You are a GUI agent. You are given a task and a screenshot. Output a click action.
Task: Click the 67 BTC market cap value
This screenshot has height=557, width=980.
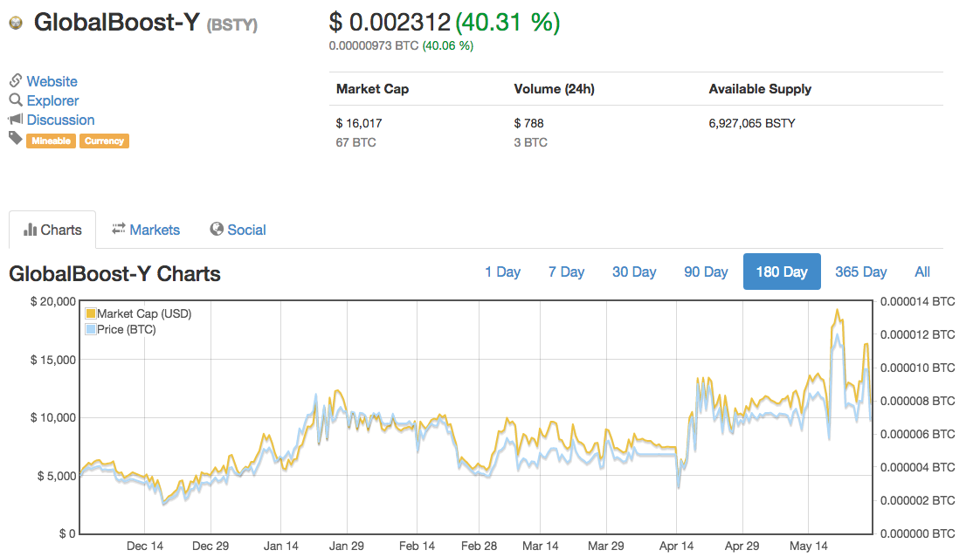(356, 142)
